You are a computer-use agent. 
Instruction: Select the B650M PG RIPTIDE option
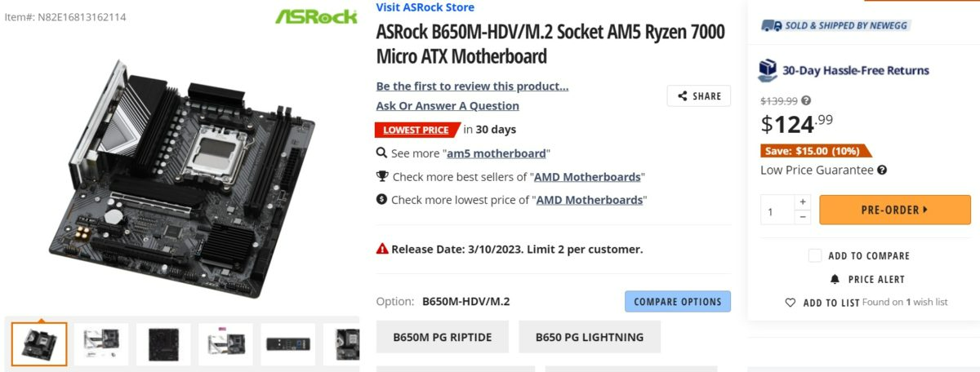pyautogui.click(x=443, y=337)
